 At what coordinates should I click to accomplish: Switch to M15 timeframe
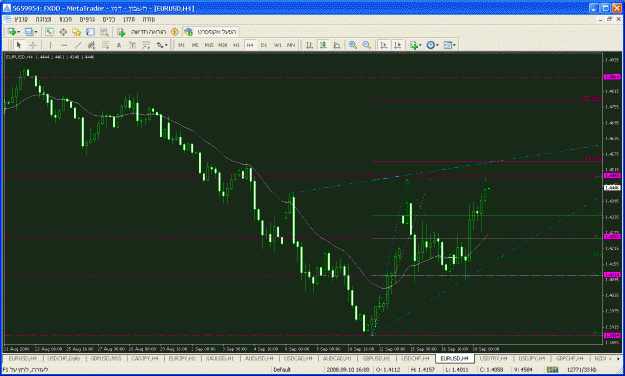(x=209, y=45)
